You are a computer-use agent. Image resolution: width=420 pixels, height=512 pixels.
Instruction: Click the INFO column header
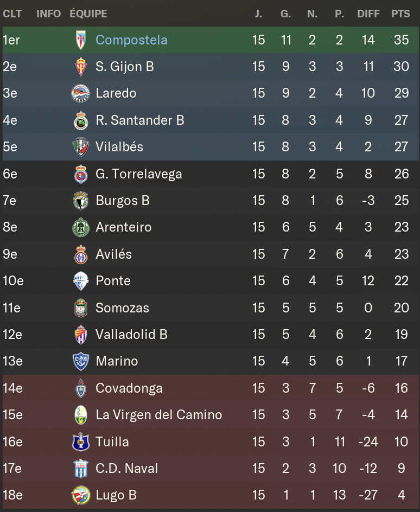coord(48,14)
